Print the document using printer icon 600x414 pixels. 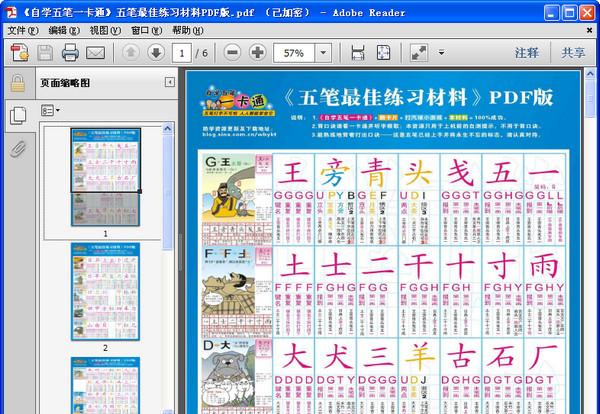pos(70,52)
